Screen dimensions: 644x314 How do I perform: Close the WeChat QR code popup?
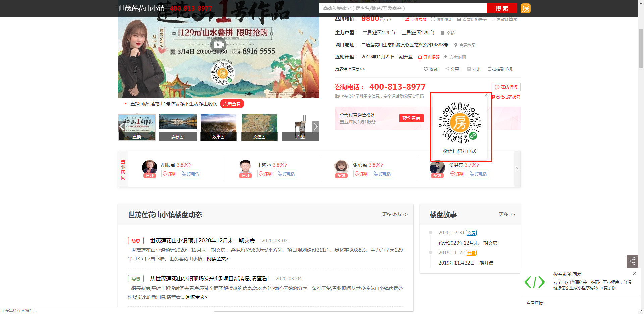click(x=487, y=95)
